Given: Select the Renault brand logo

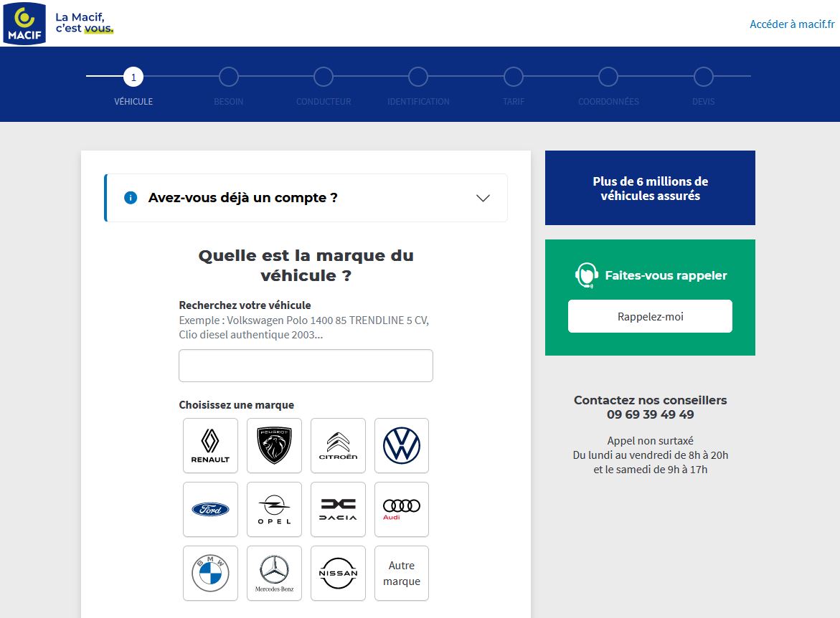Looking at the screenshot, I should click(209, 445).
